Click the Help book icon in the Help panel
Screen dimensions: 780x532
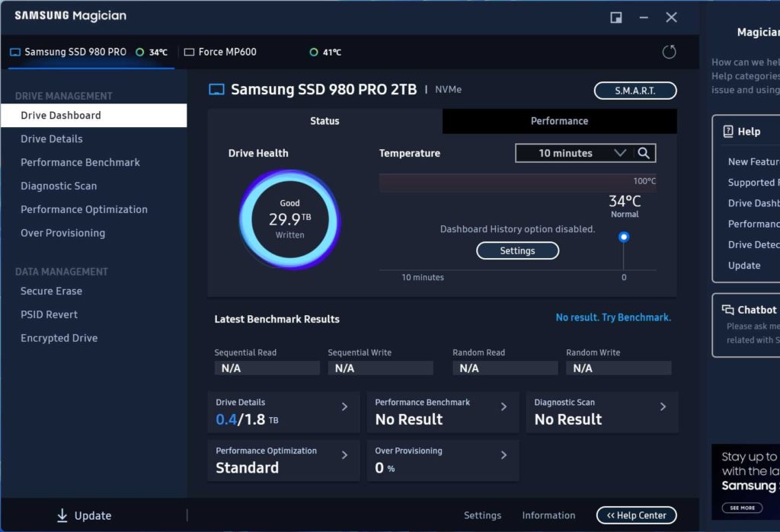pyautogui.click(x=727, y=131)
